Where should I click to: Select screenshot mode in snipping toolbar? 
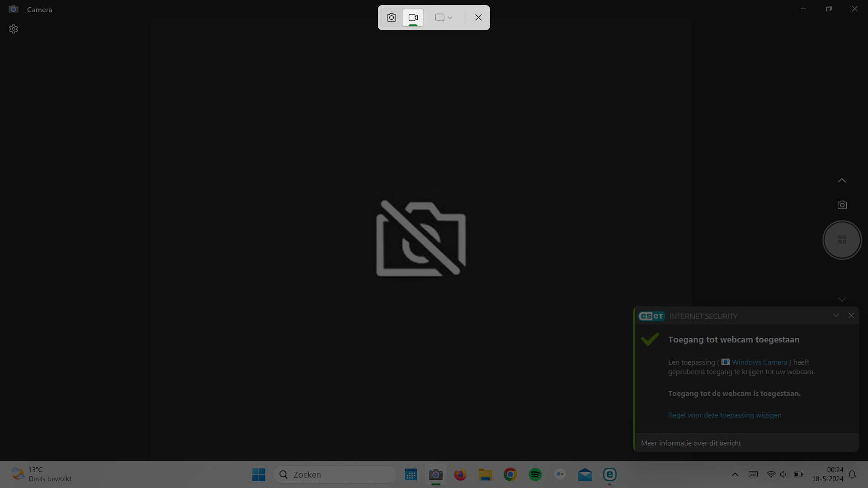click(x=392, y=18)
